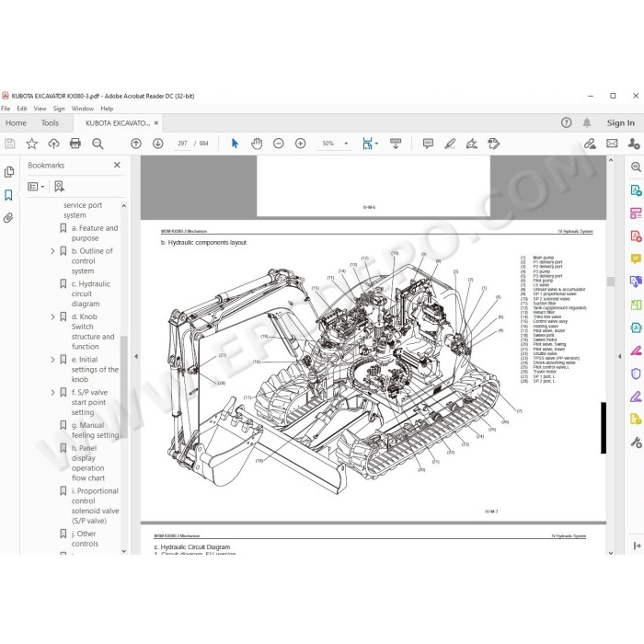Open Help question mark icon
The image size is (644, 644).
click(566, 122)
